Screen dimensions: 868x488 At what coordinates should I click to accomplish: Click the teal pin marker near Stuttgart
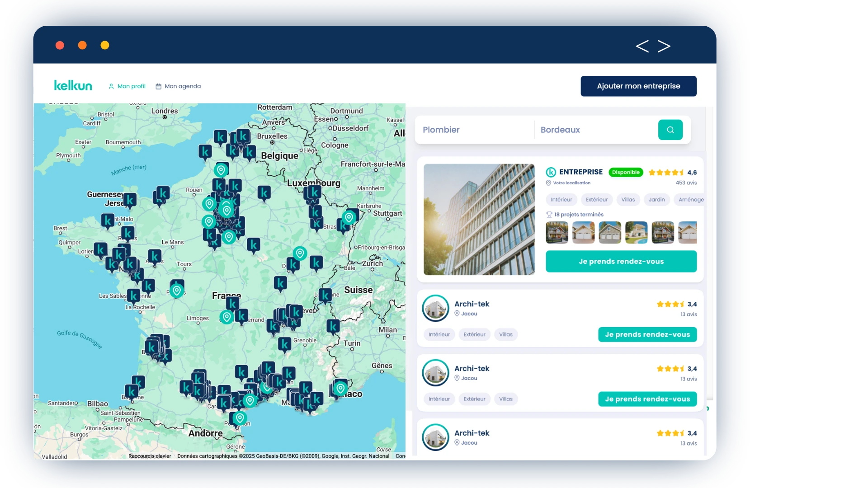[349, 217]
